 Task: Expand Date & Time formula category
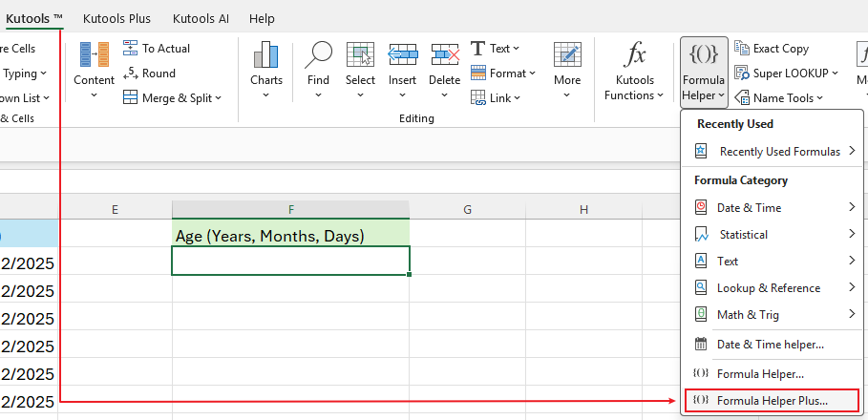[773, 207]
